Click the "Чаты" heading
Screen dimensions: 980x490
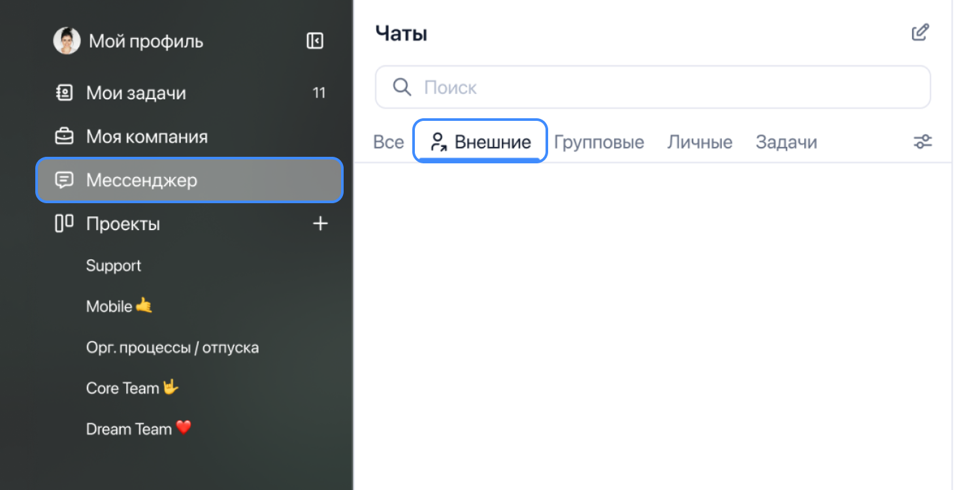tap(401, 33)
